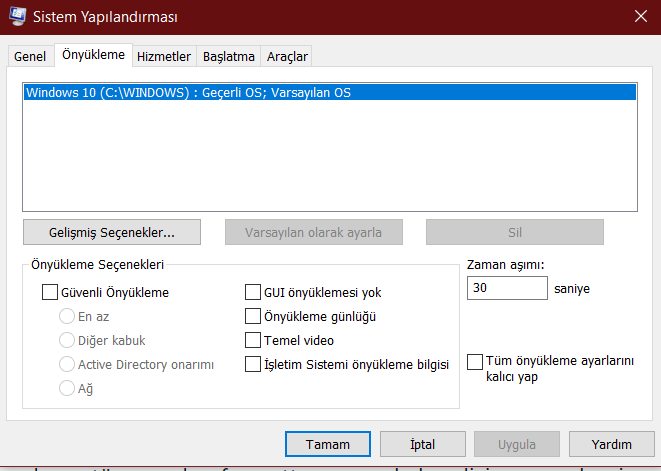The height and width of the screenshot is (471, 661).
Task: Select the Ağ radio option
Action: click(x=67, y=388)
